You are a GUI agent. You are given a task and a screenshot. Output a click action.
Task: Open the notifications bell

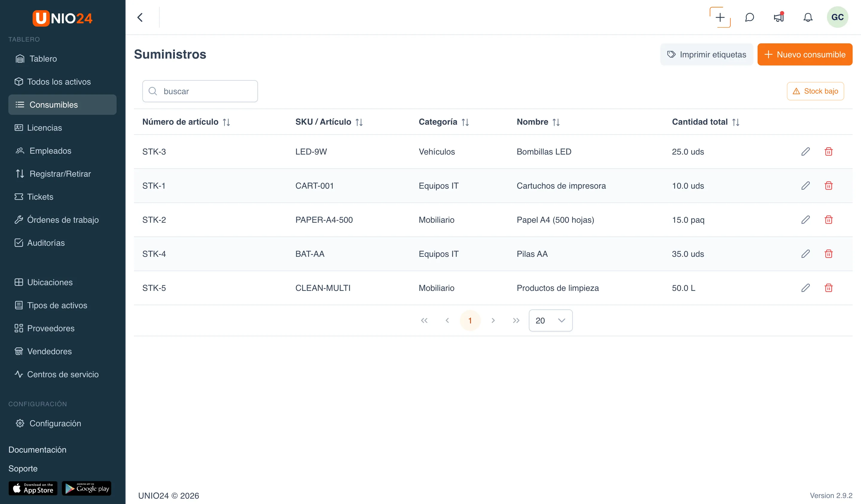808,17
